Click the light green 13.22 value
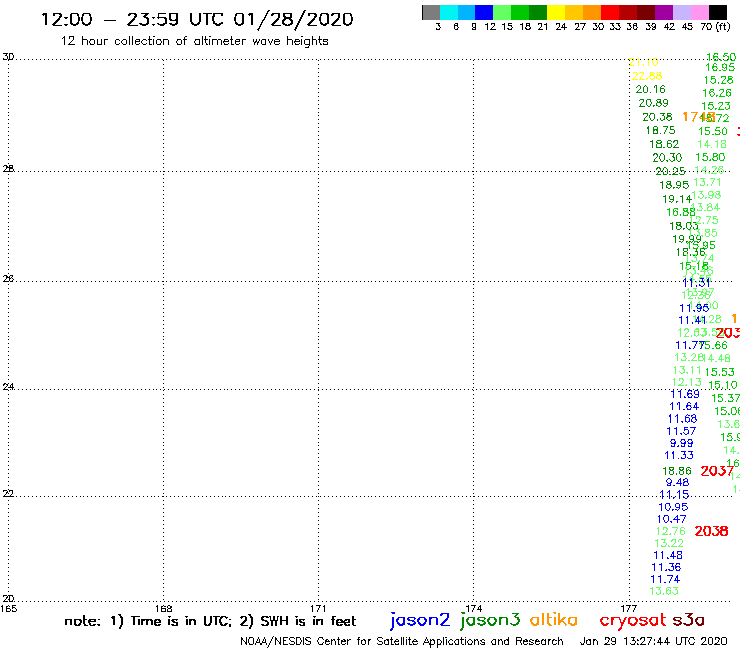 pyautogui.click(x=669, y=543)
